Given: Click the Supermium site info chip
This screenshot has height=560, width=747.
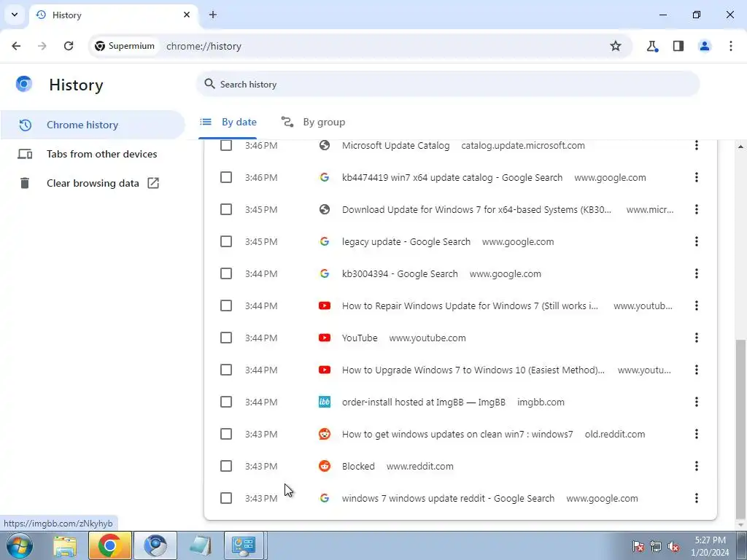Looking at the screenshot, I should tap(125, 46).
